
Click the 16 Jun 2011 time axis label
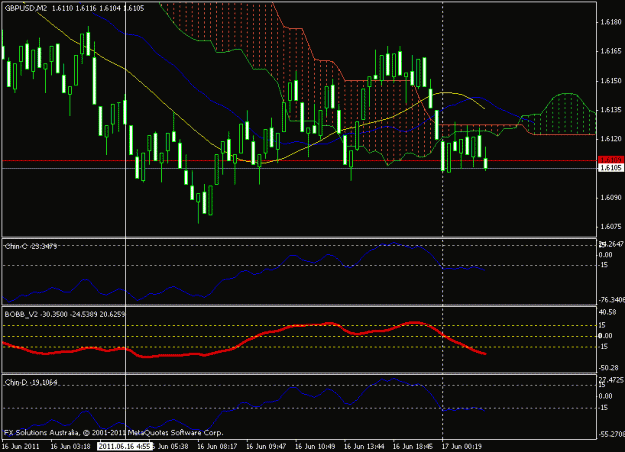point(21,446)
